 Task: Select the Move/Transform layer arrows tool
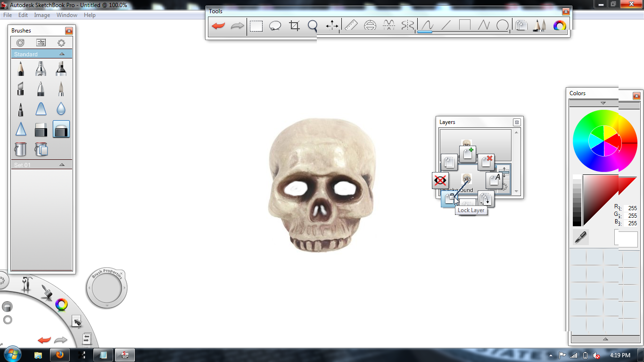332,26
